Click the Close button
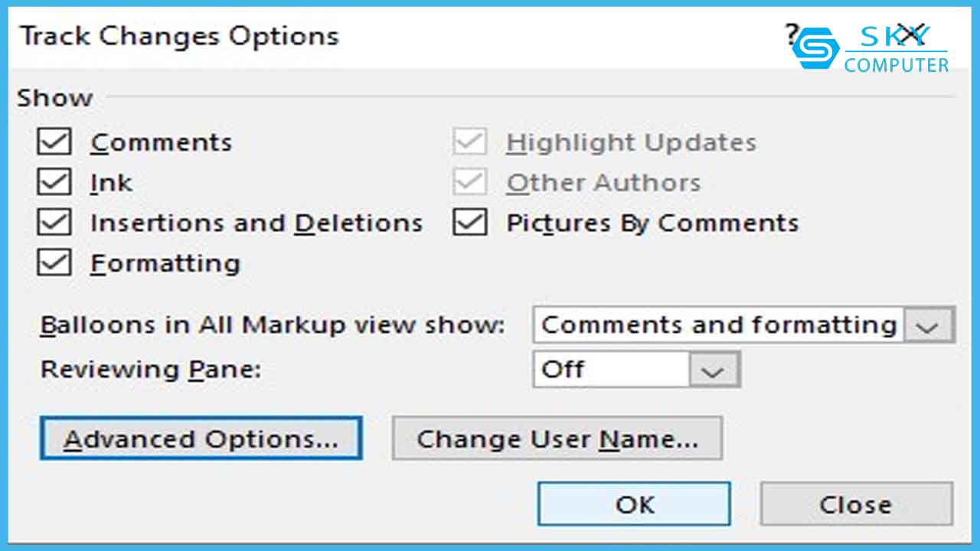Viewport: 980px width, 551px height. [855, 504]
